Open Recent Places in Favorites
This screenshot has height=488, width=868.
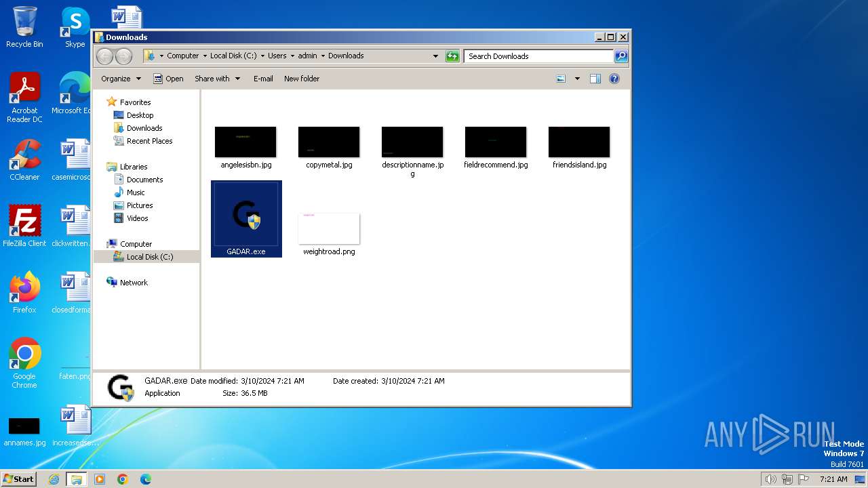[x=149, y=141]
